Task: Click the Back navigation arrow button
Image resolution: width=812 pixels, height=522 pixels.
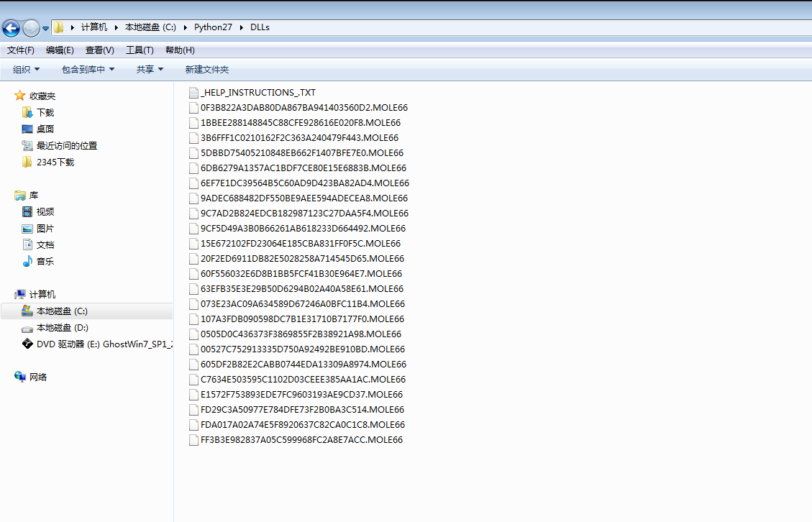Action: click(x=11, y=28)
